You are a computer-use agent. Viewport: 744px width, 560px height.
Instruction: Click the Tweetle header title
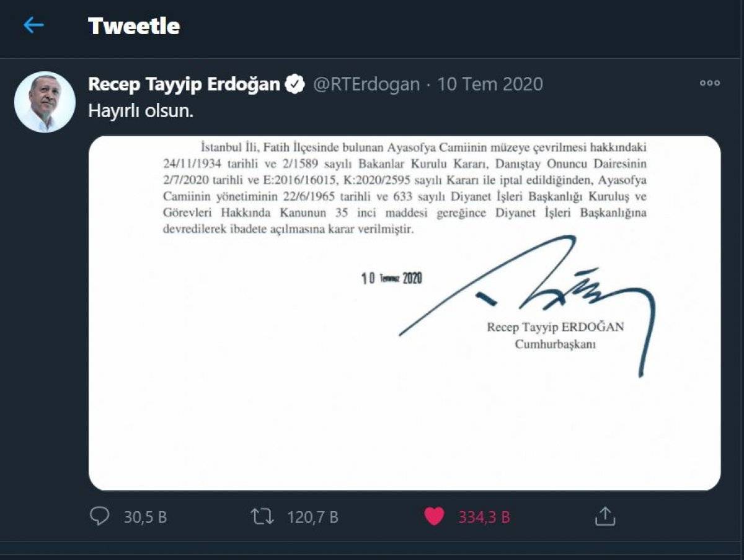(x=135, y=25)
